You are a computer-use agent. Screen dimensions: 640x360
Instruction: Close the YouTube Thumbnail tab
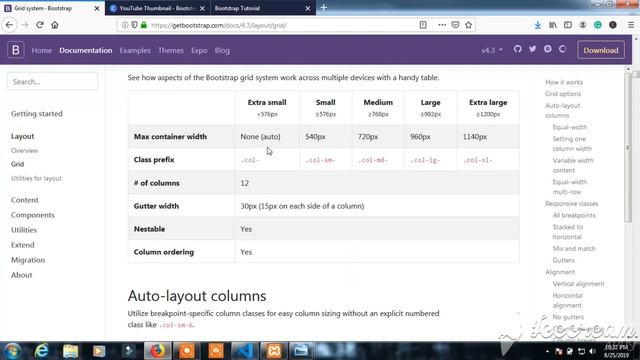point(202,8)
